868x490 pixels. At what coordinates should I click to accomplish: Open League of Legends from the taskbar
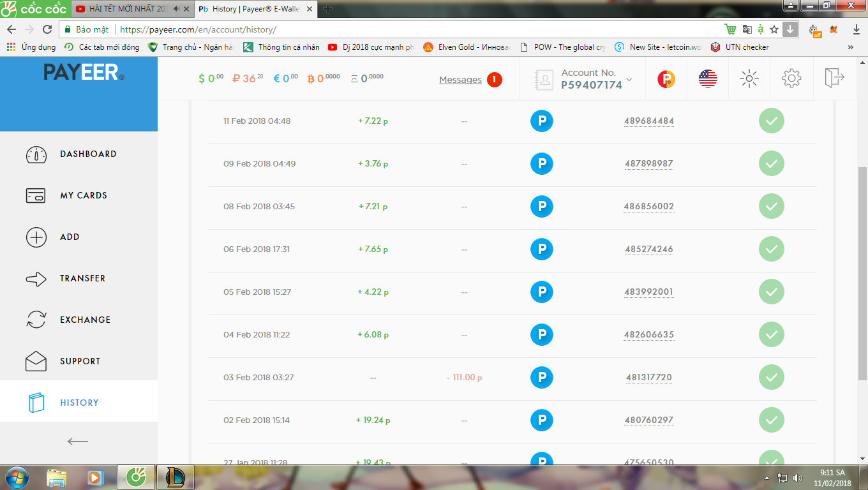(x=175, y=477)
